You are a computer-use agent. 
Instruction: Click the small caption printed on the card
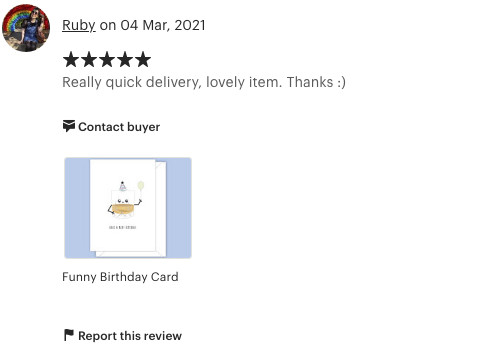[122, 227]
